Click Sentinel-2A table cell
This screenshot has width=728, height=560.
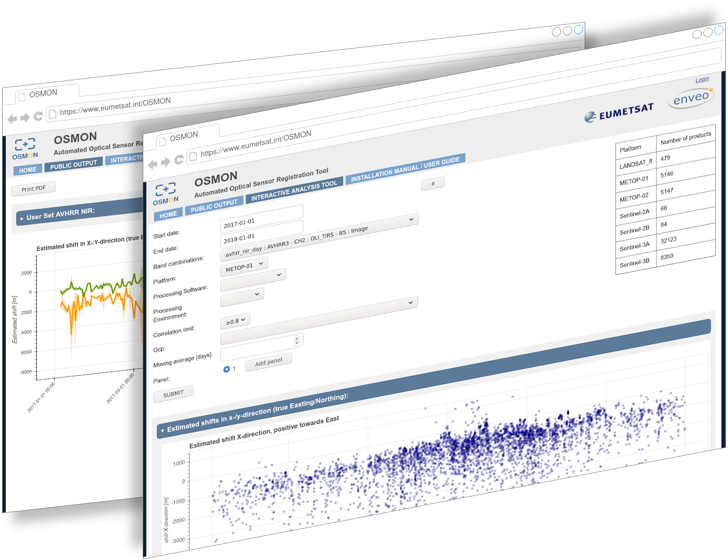(x=636, y=214)
